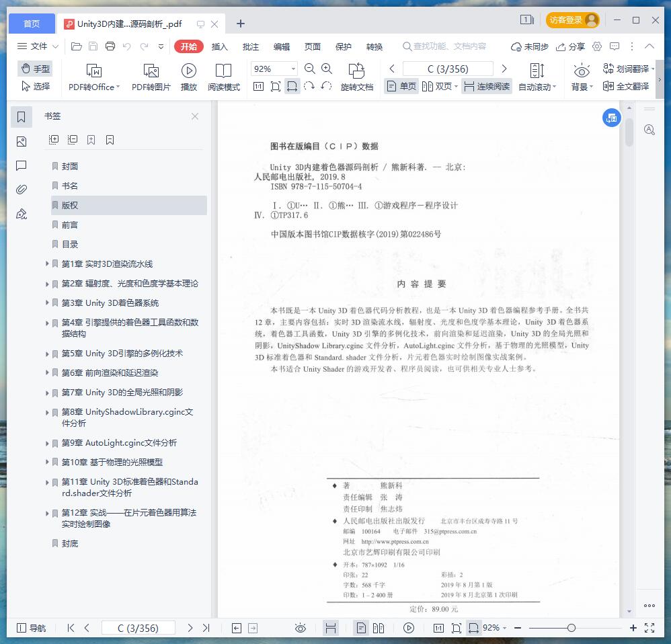
Task: Enable double page view
Action: [440, 87]
